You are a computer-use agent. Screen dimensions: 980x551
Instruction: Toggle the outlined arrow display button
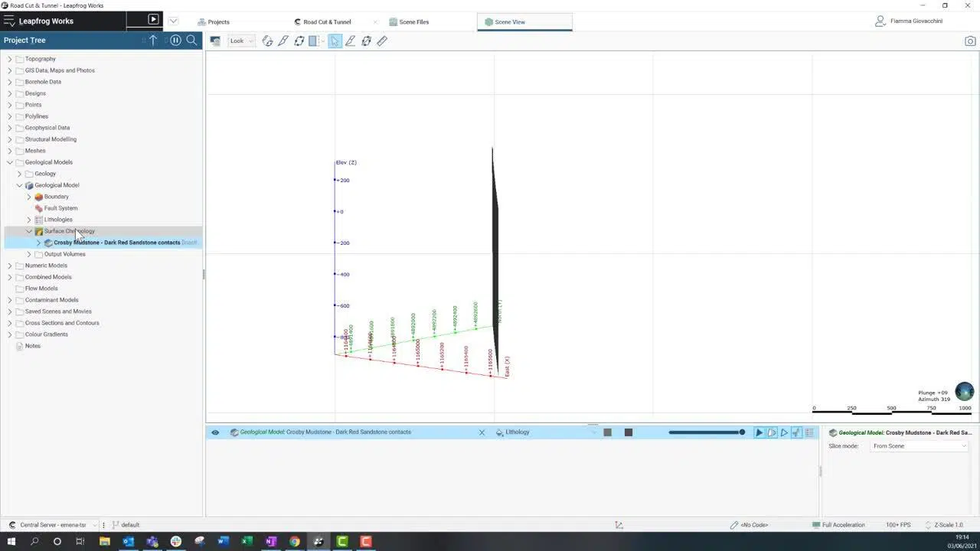pos(784,432)
